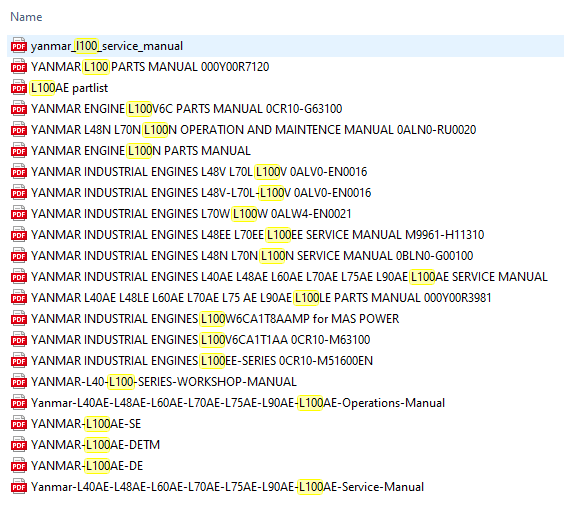
Task: Click PDF icon of L48V L70L L100V 0ALV0-EN0016
Action: (19, 172)
